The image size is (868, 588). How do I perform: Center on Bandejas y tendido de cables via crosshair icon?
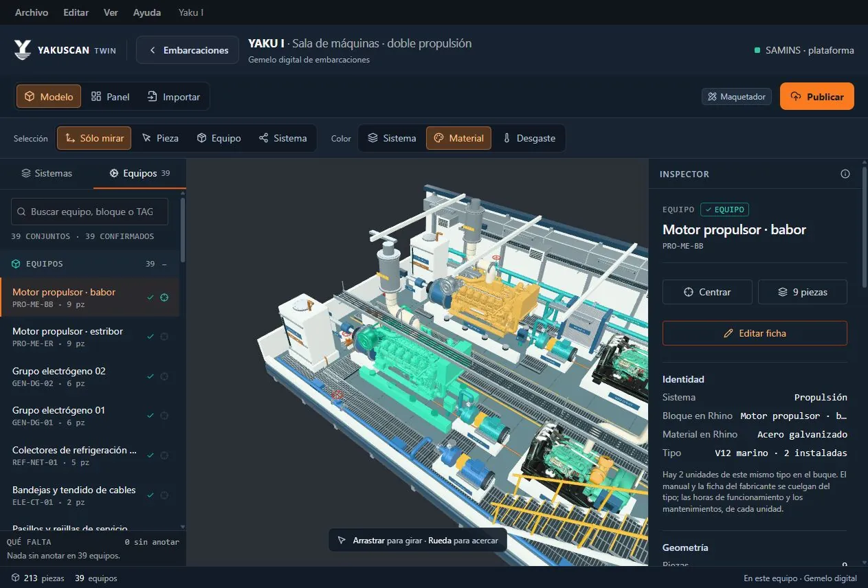pyautogui.click(x=164, y=495)
